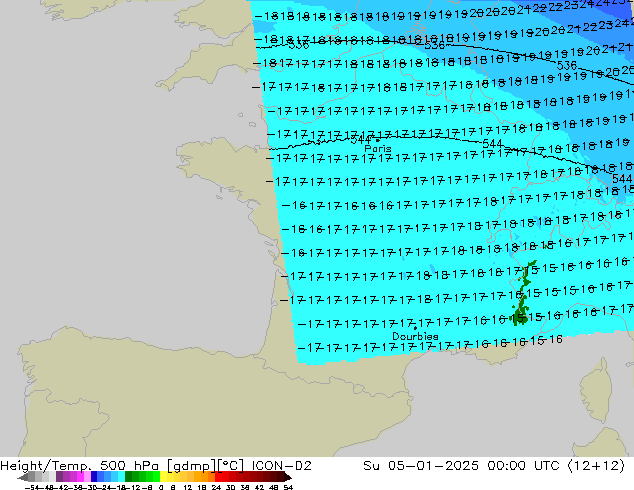Click the "54" maximum value under the legend

(288, 487)
